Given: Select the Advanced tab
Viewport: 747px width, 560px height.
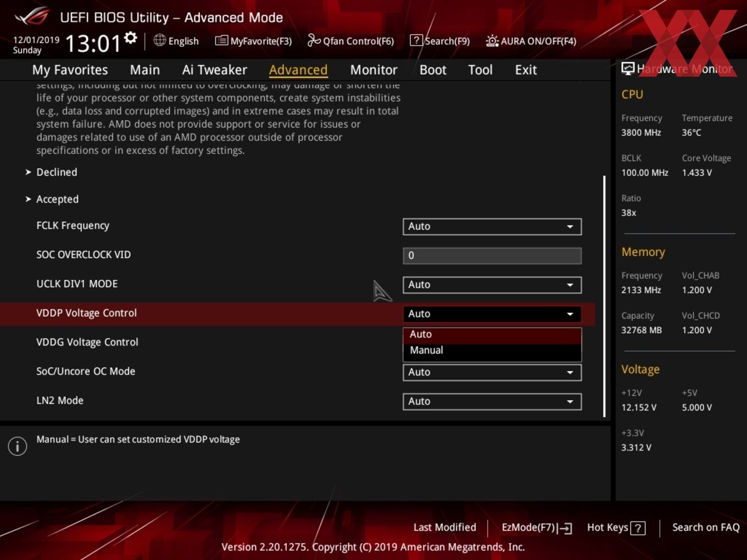Looking at the screenshot, I should click(298, 70).
